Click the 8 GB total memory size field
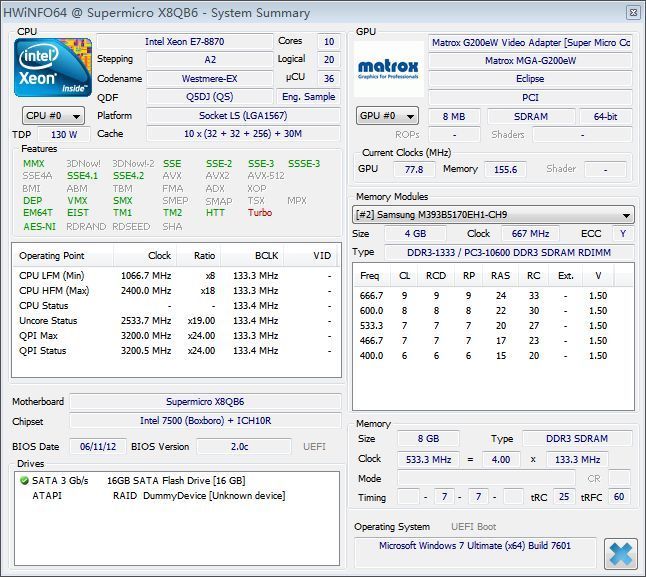 click(428, 439)
